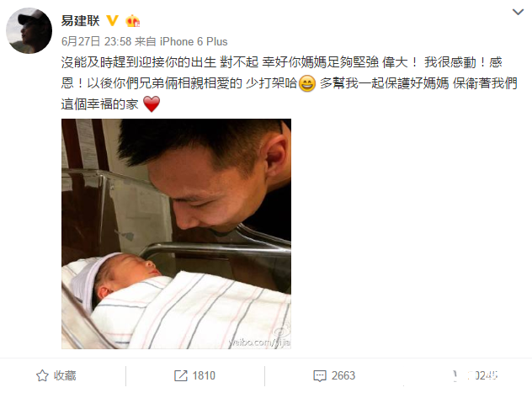Click the repost arrow icon
The height and width of the screenshot is (393, 532).
point(180,375)
